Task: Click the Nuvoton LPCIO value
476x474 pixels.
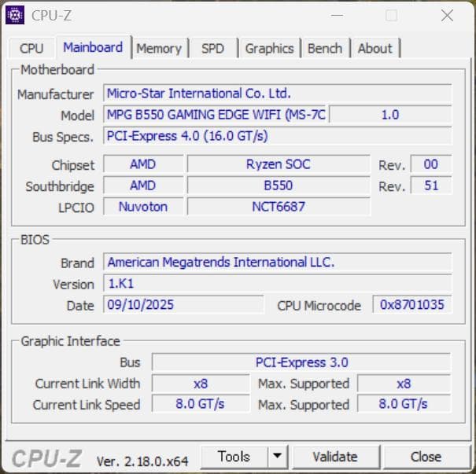Action: [x=143, y=207]
